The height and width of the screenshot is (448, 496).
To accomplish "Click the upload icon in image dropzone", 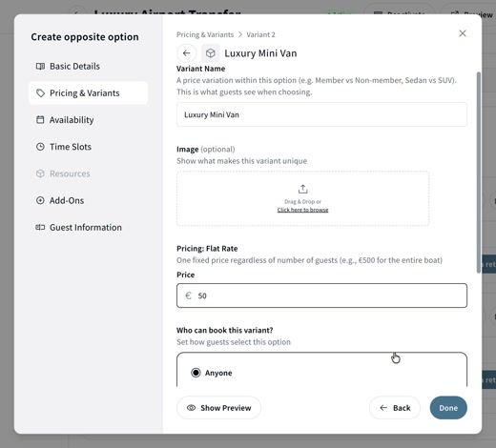I will coord(302,189).
